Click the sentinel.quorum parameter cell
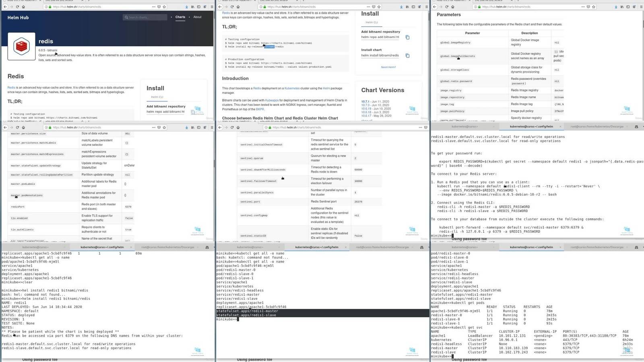This screenshot has height=362, width=644. 273,158
